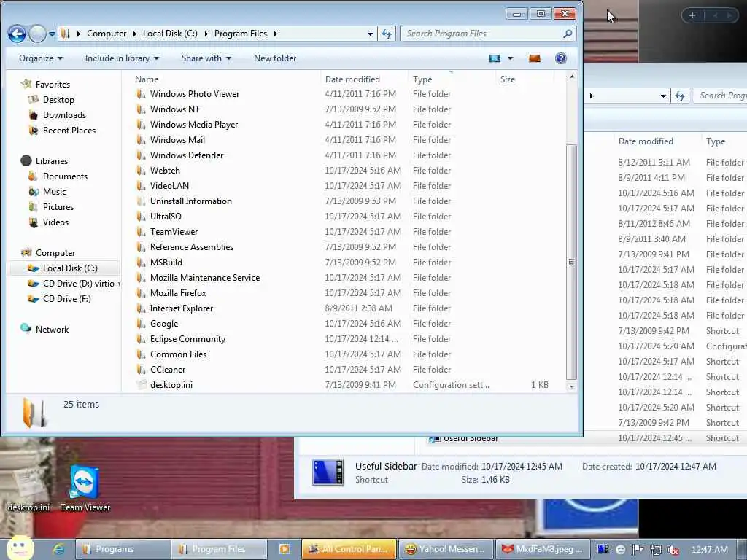The width and height of the screenshot is (747, 560).
Task: Open the Documents library
Action: coord(65,176)
